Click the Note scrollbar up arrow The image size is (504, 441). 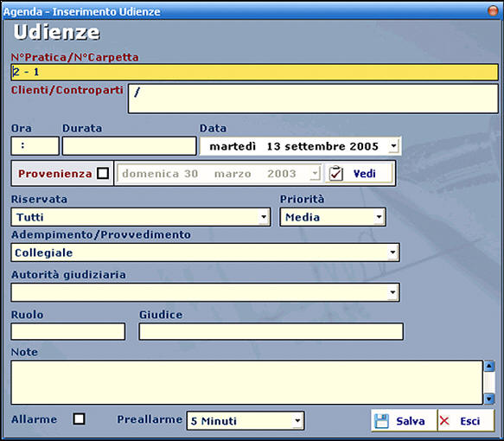[489, 366]
